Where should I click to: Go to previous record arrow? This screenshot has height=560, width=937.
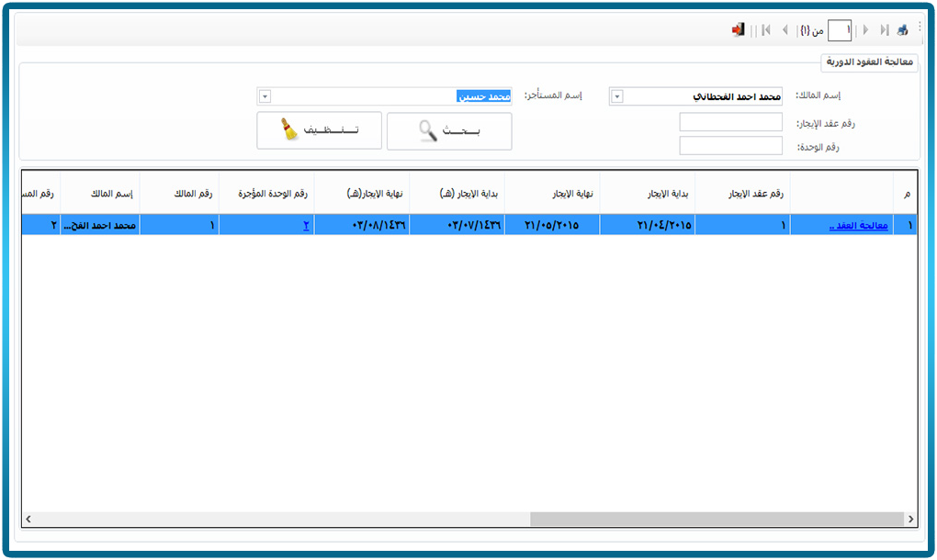785,30
